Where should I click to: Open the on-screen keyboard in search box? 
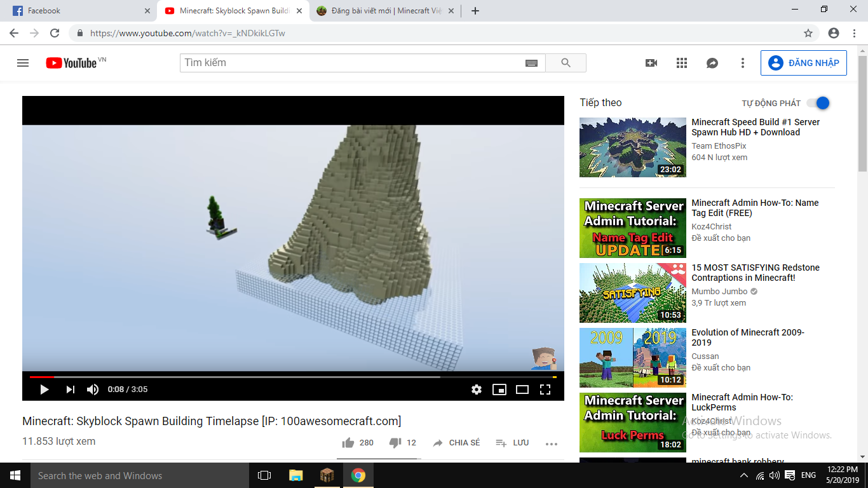(531, 63)
